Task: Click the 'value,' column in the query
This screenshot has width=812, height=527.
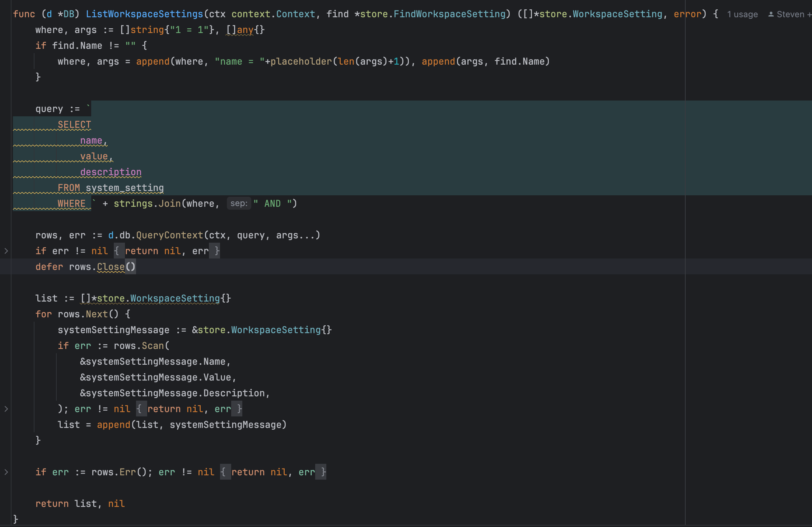Action: (x=97, y=156)
